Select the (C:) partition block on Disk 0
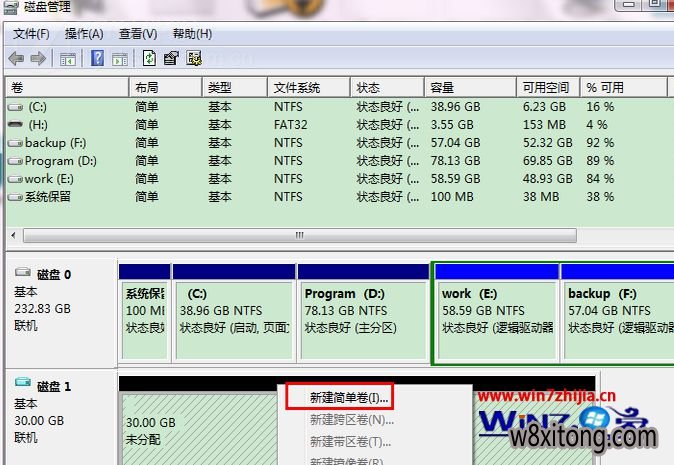Screen dimensions: 674x465 [x=233, y=310]
